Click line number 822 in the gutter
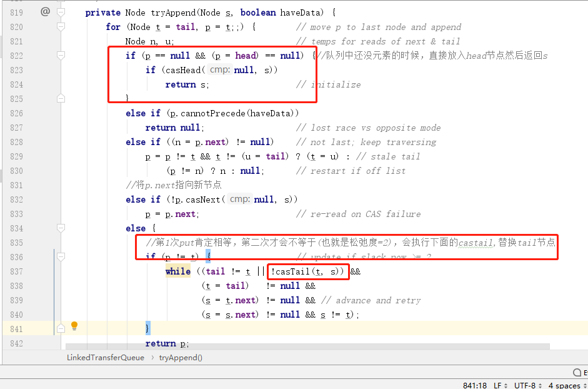588x389 pixels. [16, 56]
